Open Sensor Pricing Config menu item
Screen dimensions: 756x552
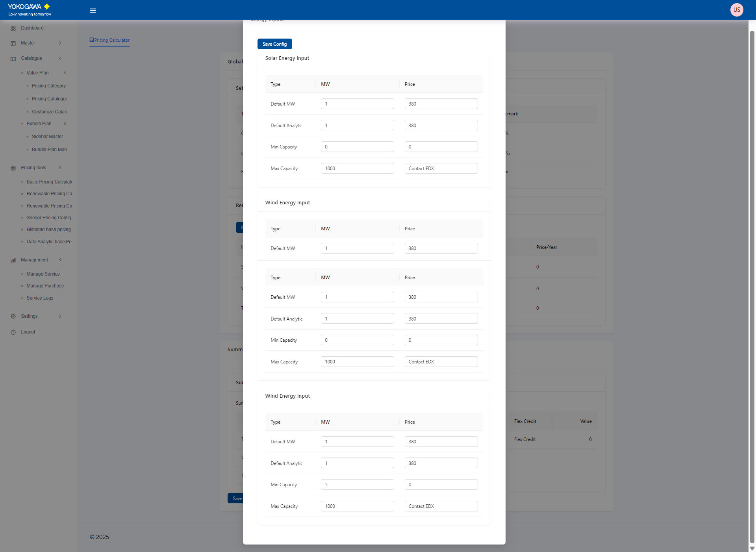[x=48, y=218]
